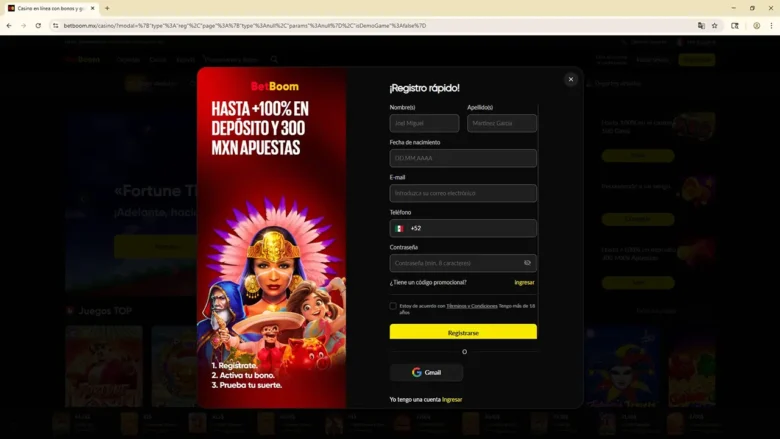The image size is (780, 439).
Task: Focus the Fecha de nacimiento field
Action: [x=463, y=158]
